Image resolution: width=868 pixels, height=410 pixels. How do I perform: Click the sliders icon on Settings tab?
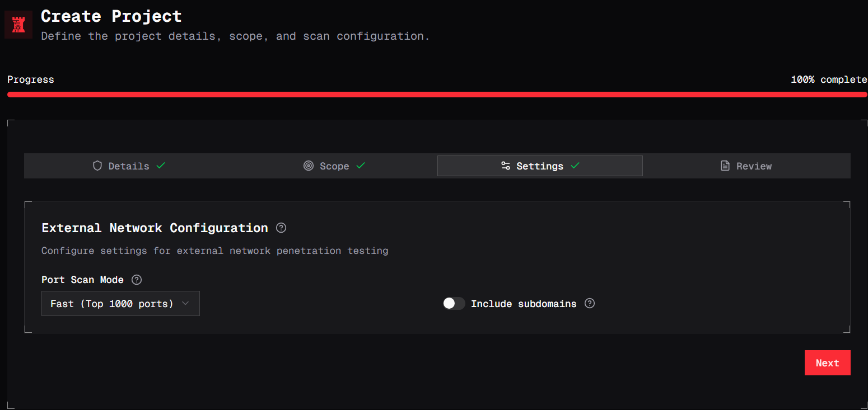pos(506,166)
